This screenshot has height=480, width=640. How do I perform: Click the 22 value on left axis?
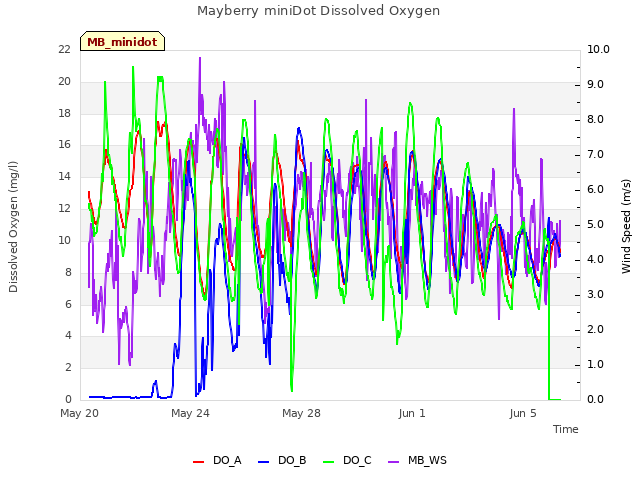[x=64, y=49]
